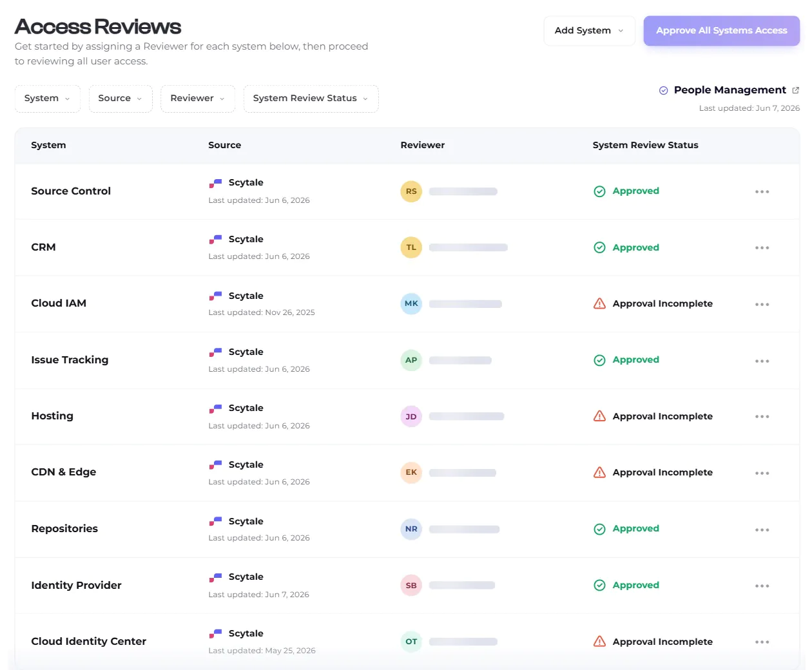Open more options for Identity Provider row
Screen dimensions: 812x670
(762, 586)
